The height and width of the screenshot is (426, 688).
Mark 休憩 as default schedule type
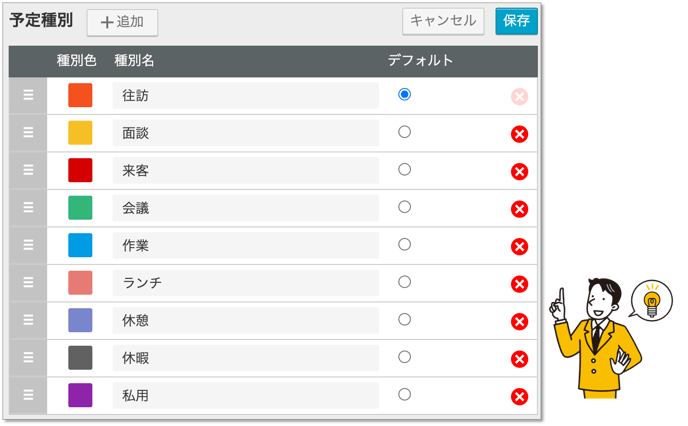tap(404, 319)
